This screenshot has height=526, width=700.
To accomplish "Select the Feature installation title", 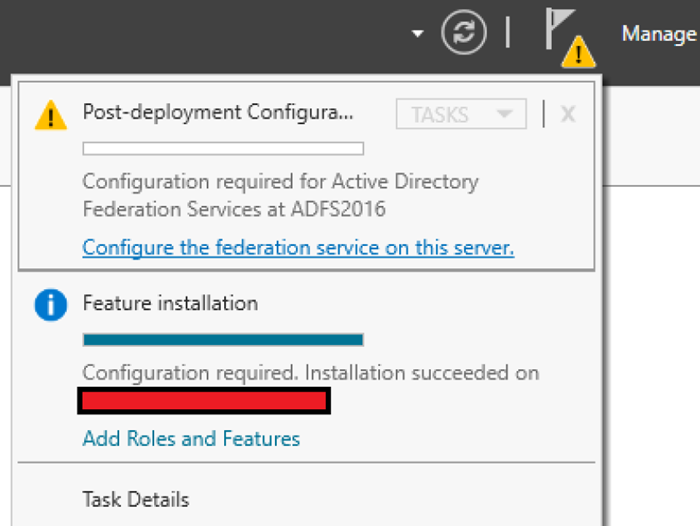I will click(170, 303).
